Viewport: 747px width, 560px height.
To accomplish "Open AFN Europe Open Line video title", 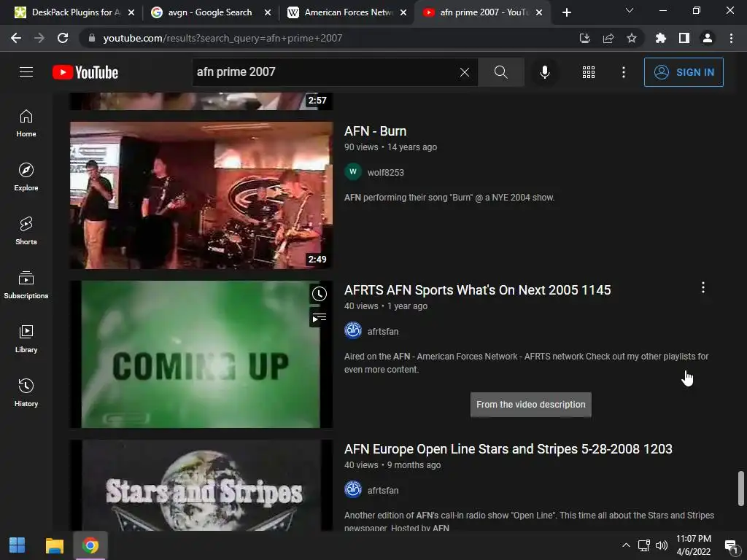I will (x=508, y=449).
